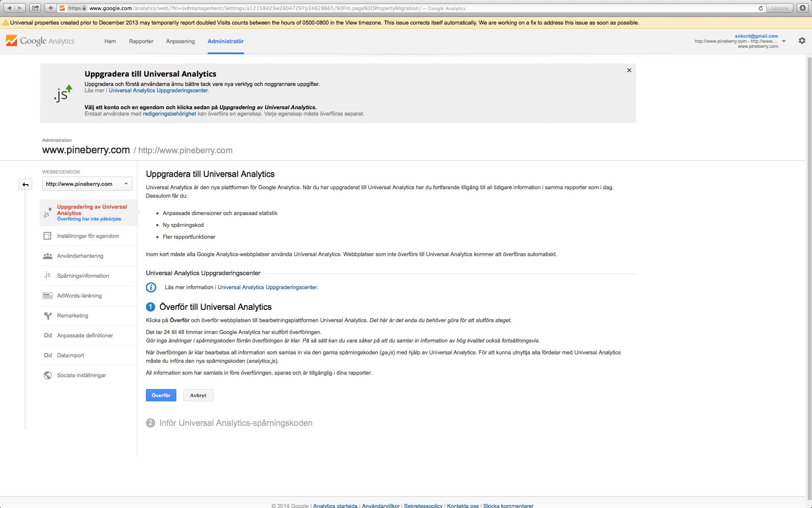Click the blue Överför button
Screen dimensions: 812x508
(161, 395)
